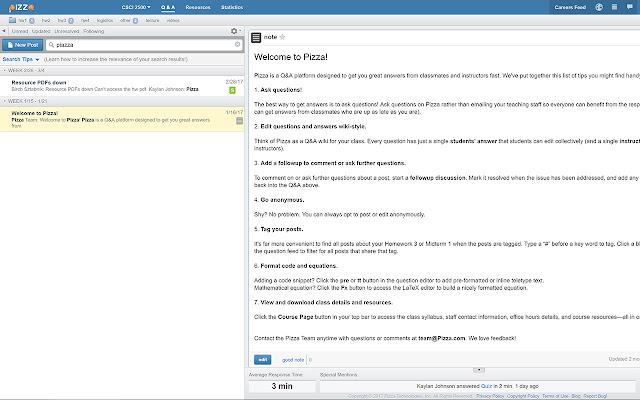Open the Statistics tab
The width and height of the screenshot is (640, 400).
232,7
